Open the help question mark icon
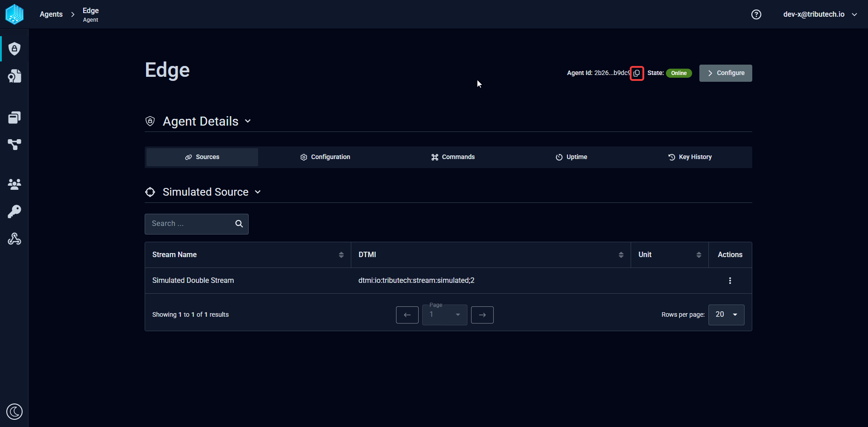 756,14
